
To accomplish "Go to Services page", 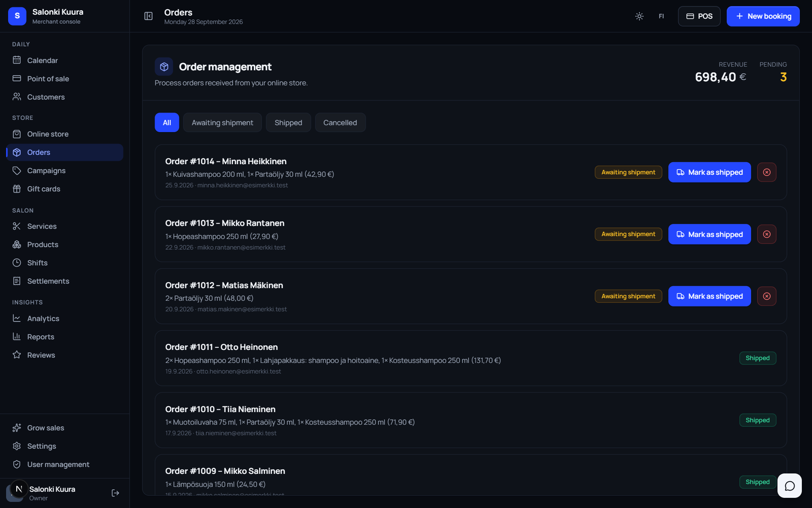I will coord(64,227).
